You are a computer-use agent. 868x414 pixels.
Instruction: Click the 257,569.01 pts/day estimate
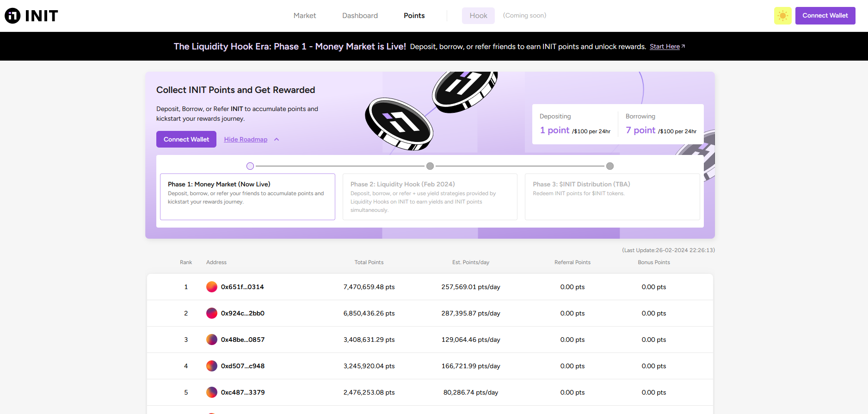click(471, 287)
